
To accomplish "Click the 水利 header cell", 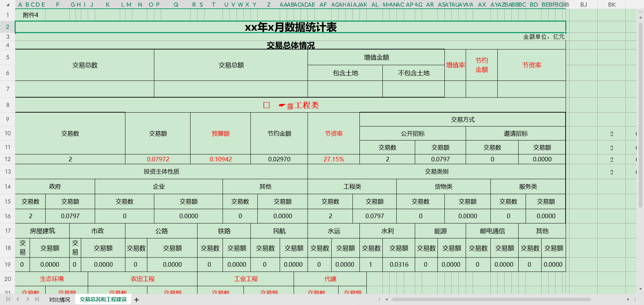I will pos(387,231).
